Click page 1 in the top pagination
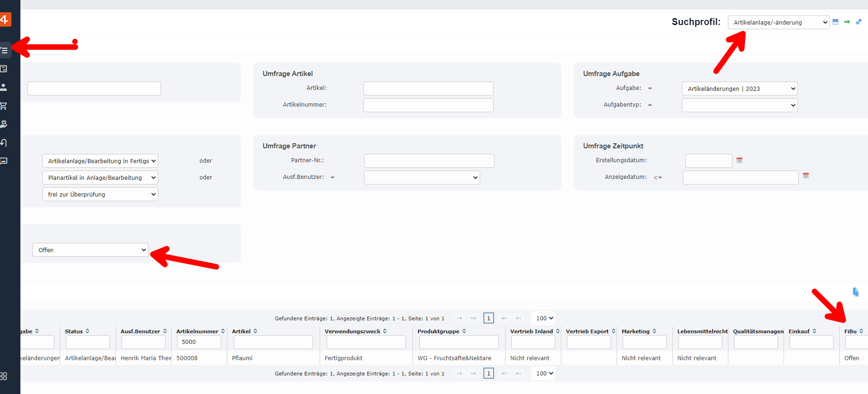868x394 pixels. pos(489,318)
